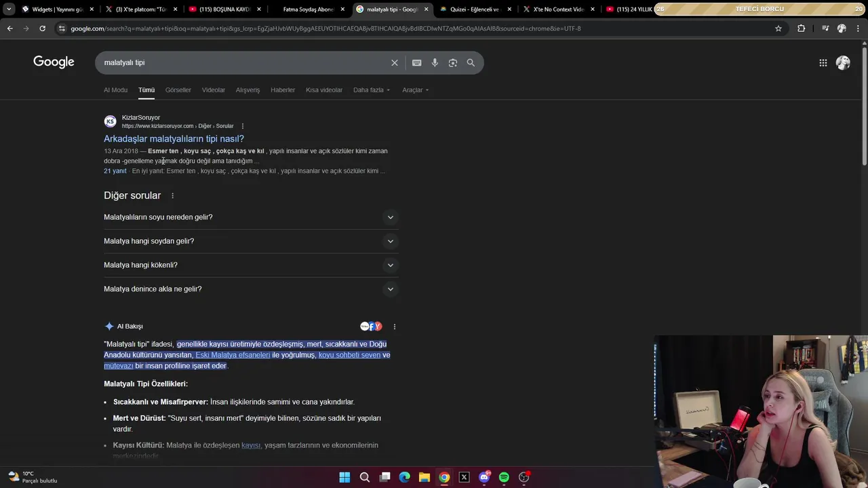Open Task View on the taskbar
The height and width of the screenshot is (488, 868).
(384, 477)
